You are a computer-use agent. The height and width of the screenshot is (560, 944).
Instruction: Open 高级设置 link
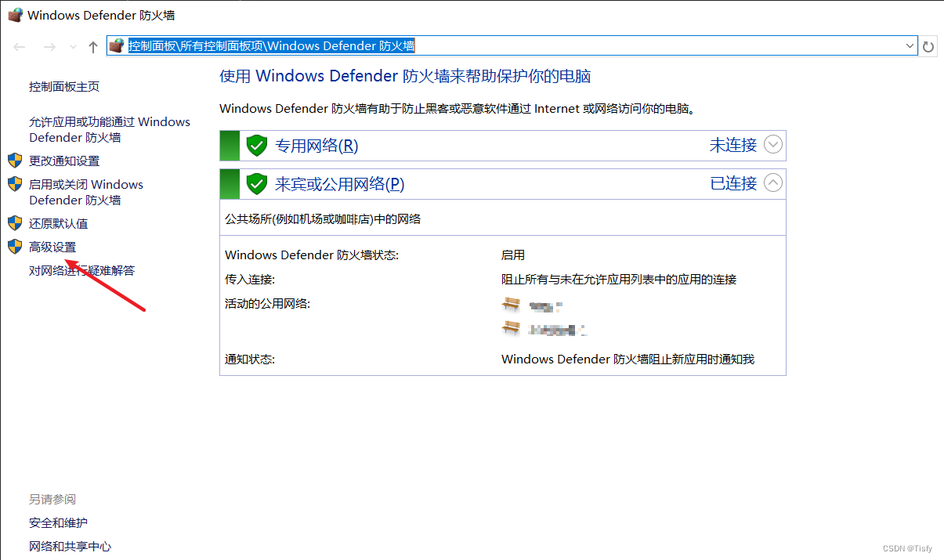[x=52, y=247]
